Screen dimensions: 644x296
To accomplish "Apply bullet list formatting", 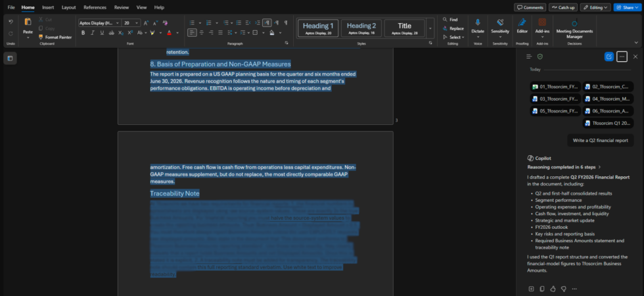I will tap(192, 22).
